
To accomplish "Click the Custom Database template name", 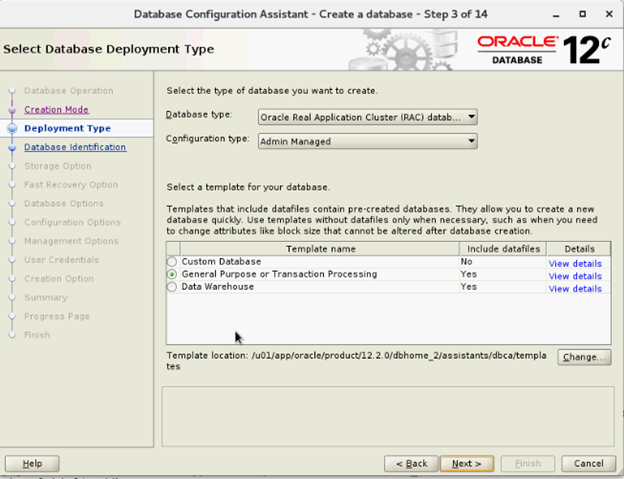I will click(x=221, y=261).
